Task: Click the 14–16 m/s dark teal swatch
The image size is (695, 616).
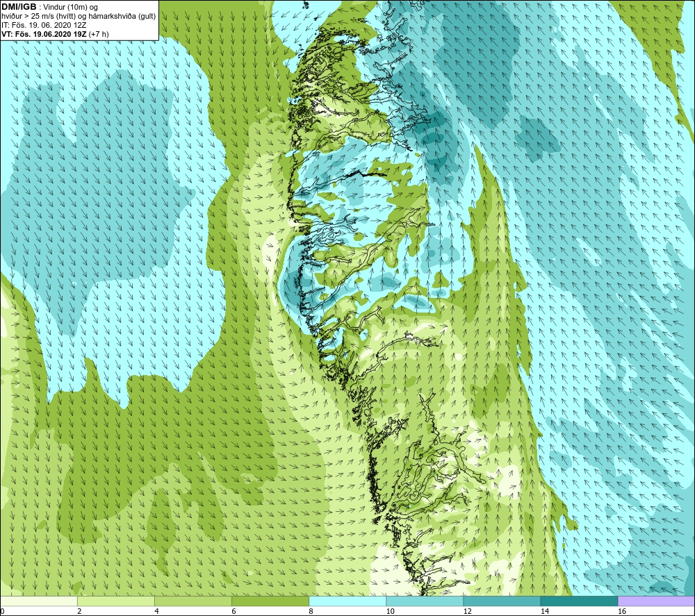Action: coord(579,601)
